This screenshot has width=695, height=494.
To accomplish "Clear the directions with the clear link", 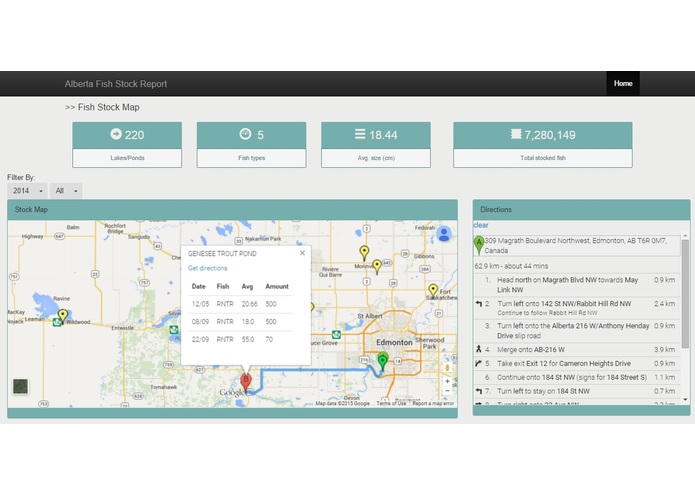I will 481,225.
